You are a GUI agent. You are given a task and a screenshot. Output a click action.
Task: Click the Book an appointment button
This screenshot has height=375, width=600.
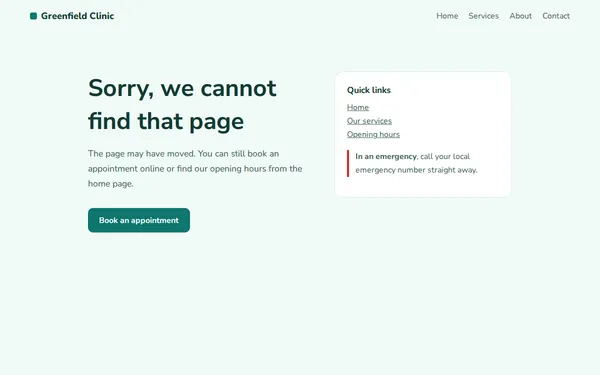(139, 220)
